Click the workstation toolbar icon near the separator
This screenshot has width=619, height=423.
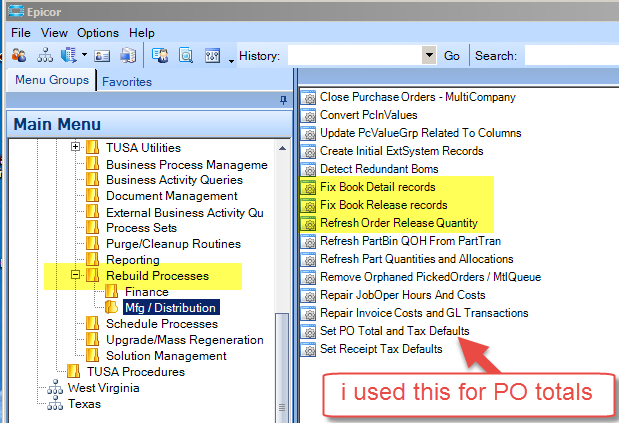coord(128,56)
